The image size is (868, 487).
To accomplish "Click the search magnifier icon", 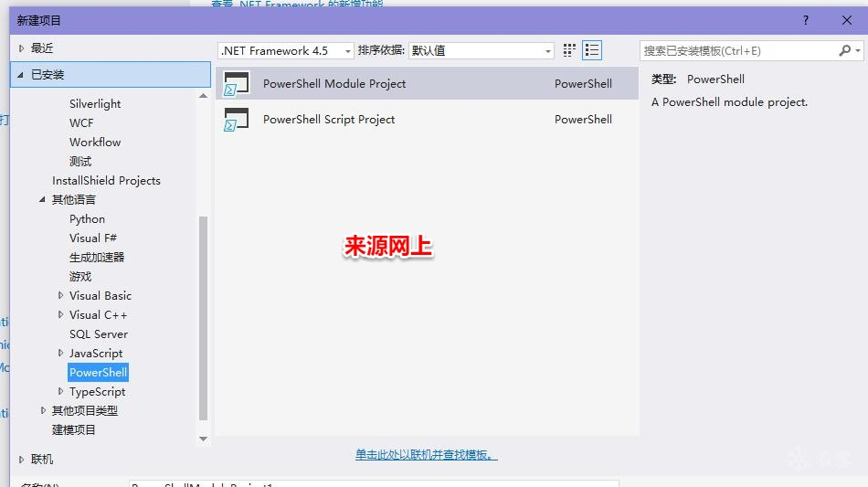I will [x=845, y=50].
